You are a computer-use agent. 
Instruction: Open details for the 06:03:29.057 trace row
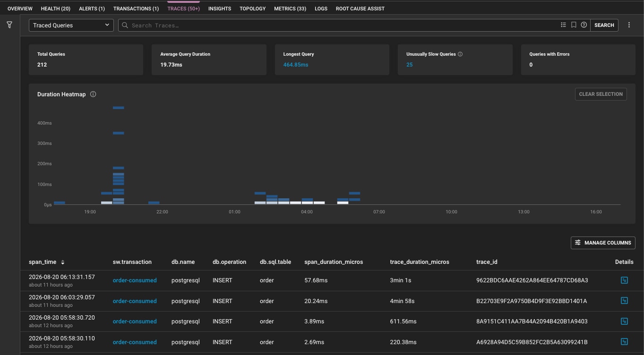(x=624, y=301)
